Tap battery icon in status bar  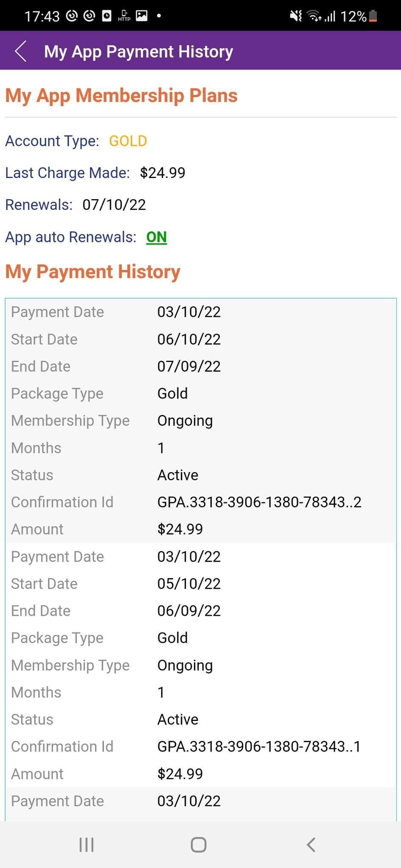[x=373, y=16]
